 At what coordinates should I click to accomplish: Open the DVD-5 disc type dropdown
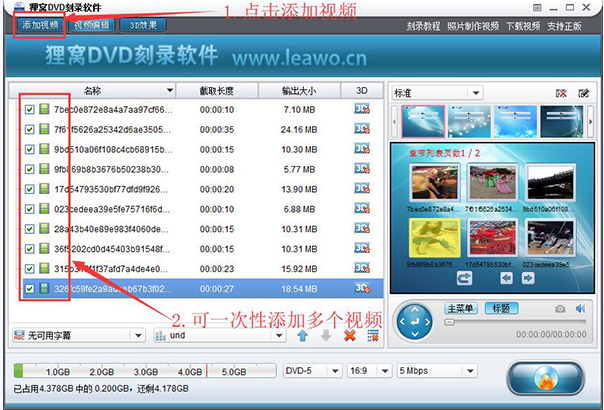point(312,371)
